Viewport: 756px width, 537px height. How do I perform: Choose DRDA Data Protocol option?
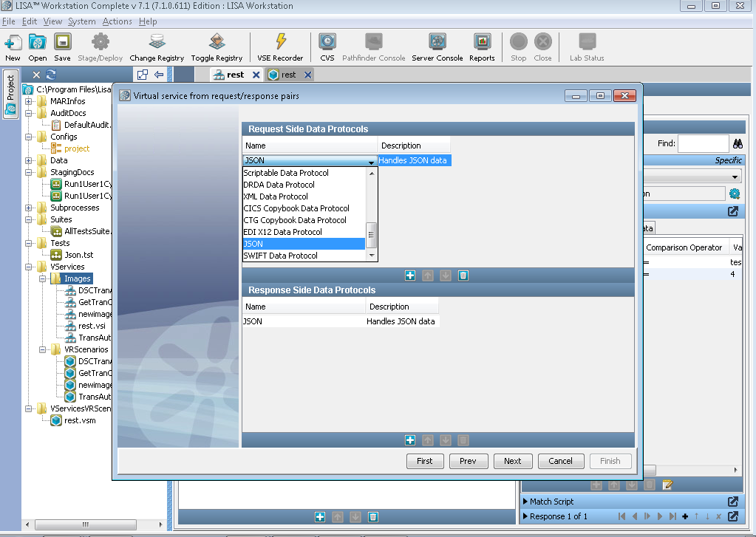[x=304, y=185]
